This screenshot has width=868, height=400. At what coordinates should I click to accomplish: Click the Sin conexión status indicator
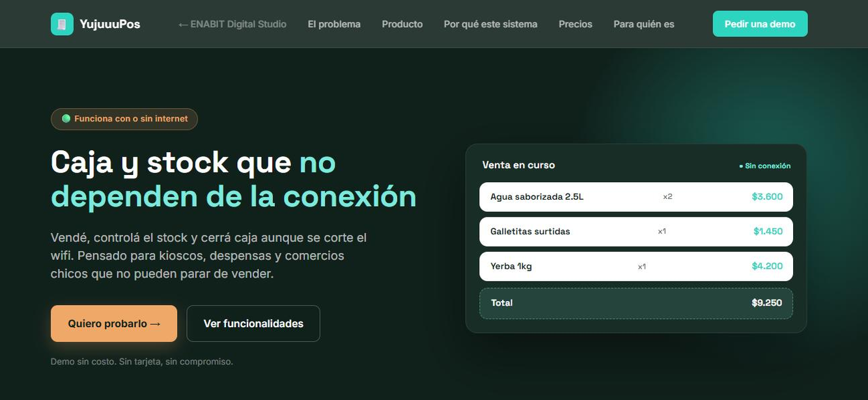(x=764, y=166)
